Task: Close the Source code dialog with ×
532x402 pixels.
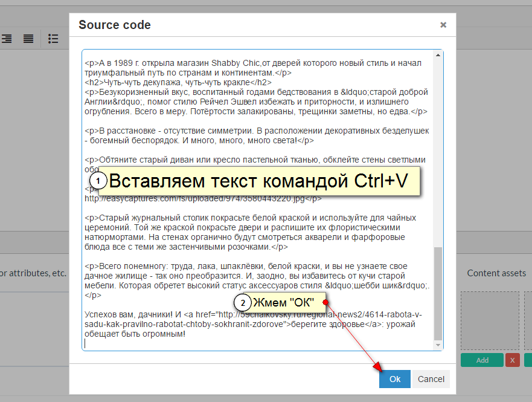Action: pyautogui.click(x=443, y=25)
